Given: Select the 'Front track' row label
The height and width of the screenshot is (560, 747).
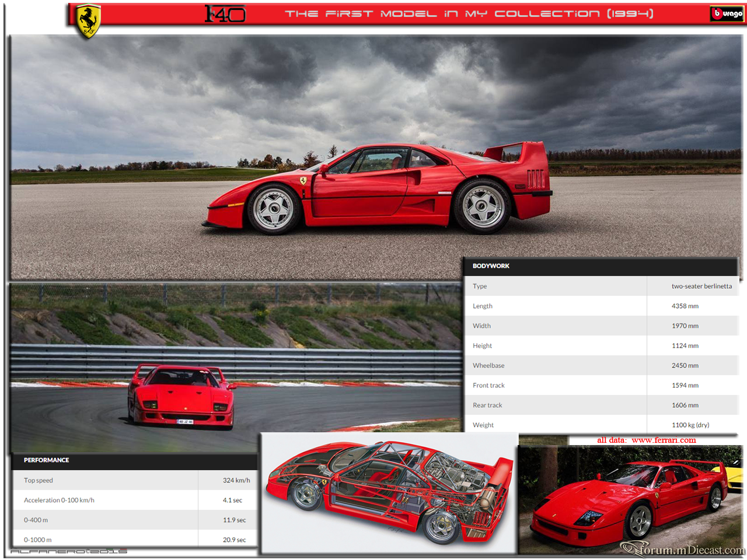Looking at the screenshot, I should point(488,386).
